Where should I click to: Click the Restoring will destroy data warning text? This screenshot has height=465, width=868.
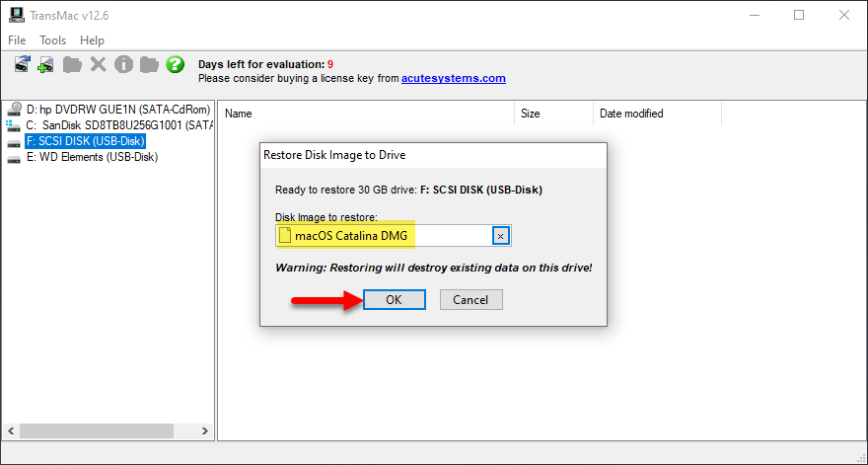pos(433,268)
